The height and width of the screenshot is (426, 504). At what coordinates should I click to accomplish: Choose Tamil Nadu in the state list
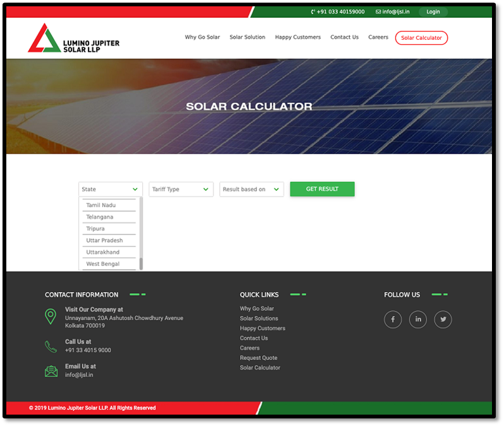(101, 205)
